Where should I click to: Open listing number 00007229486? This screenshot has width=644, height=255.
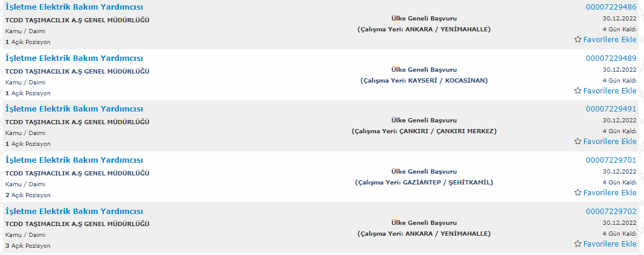click(x=611, y=7)
